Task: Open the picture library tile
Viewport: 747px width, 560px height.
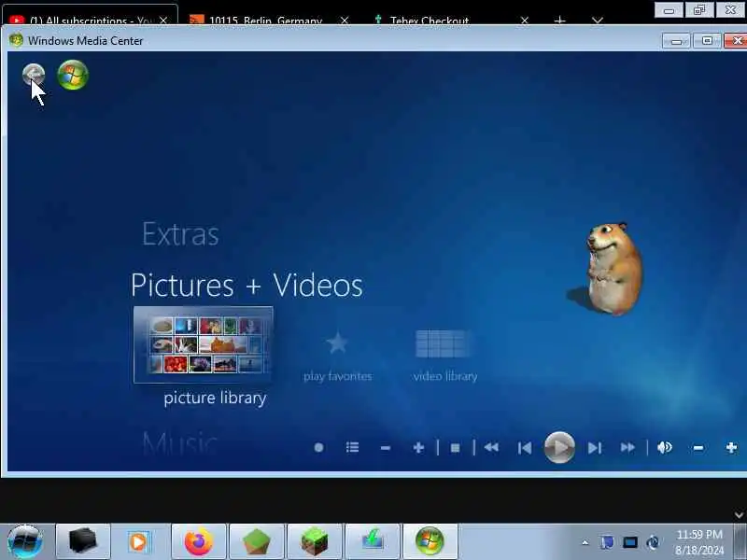Action: [203, 344]
